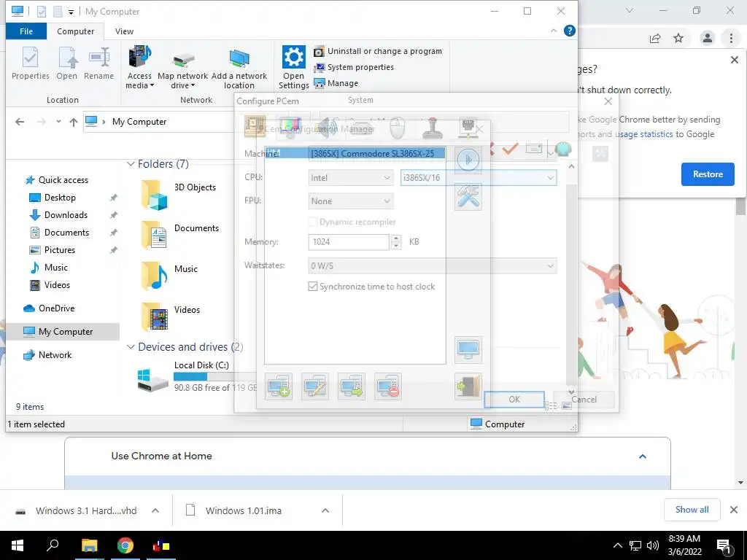Click Chrome's profile avatar icon
The image size is (747, 560).
click(708, 39)
